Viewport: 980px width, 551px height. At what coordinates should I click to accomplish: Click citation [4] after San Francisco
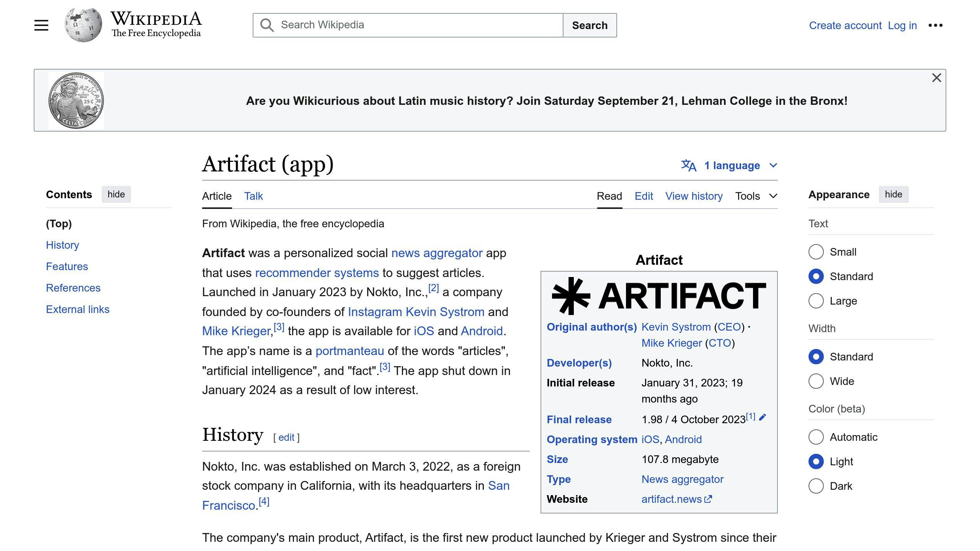click(x=264, y=501)
